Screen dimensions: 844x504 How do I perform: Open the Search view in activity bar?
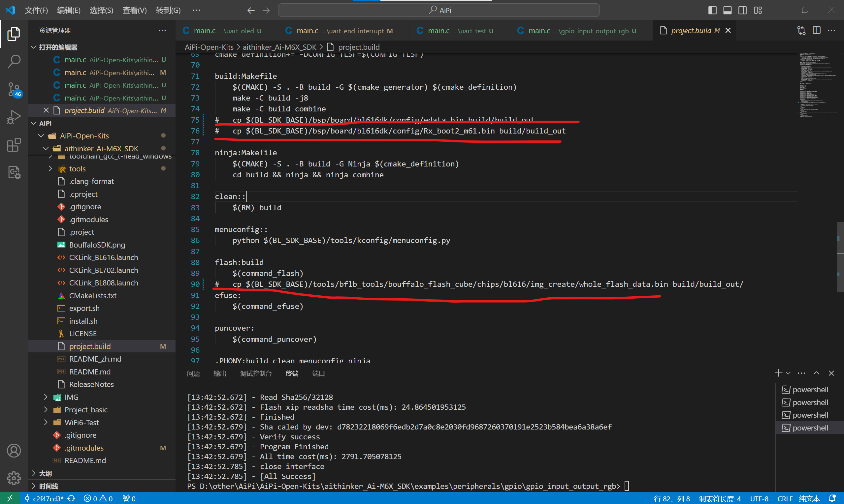click(14, 61)
